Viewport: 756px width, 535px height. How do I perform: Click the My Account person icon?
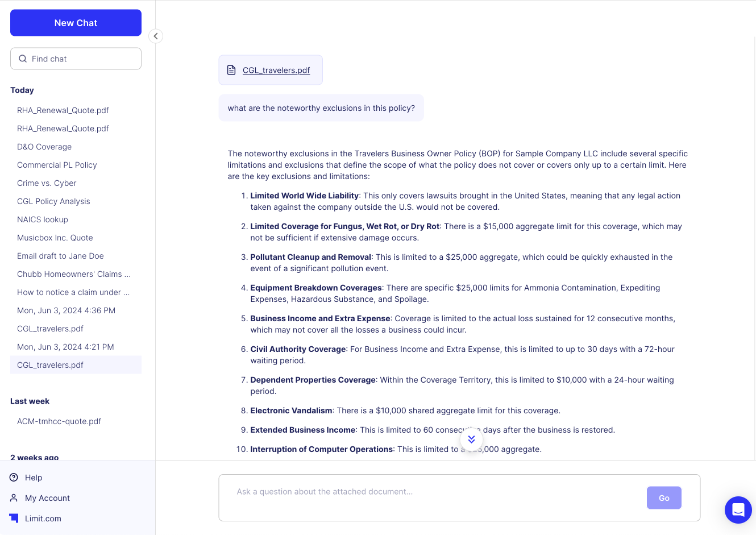pyautogui.click(x=14, y=498)
